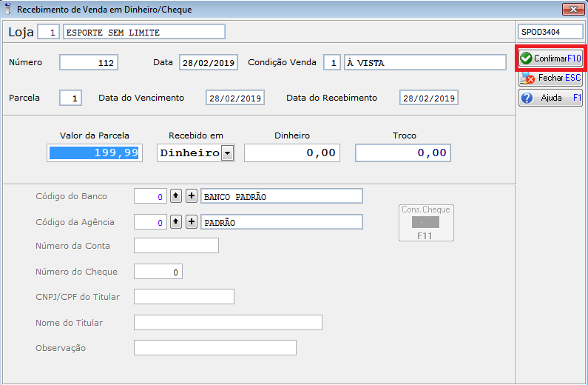Click the Número do Cheque field

(x=158, y=272)
